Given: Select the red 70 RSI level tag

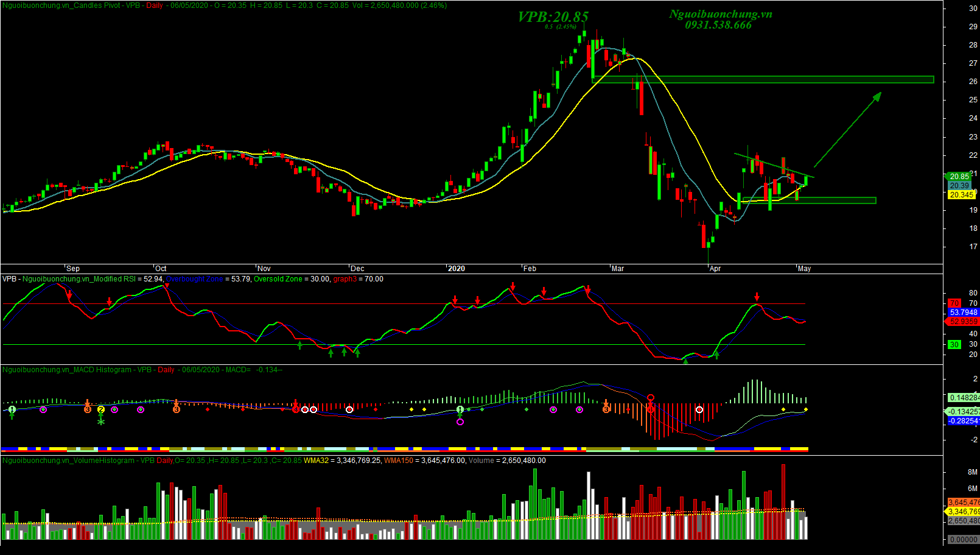Looking at the screenshot, I should click(x=954, y=303).
